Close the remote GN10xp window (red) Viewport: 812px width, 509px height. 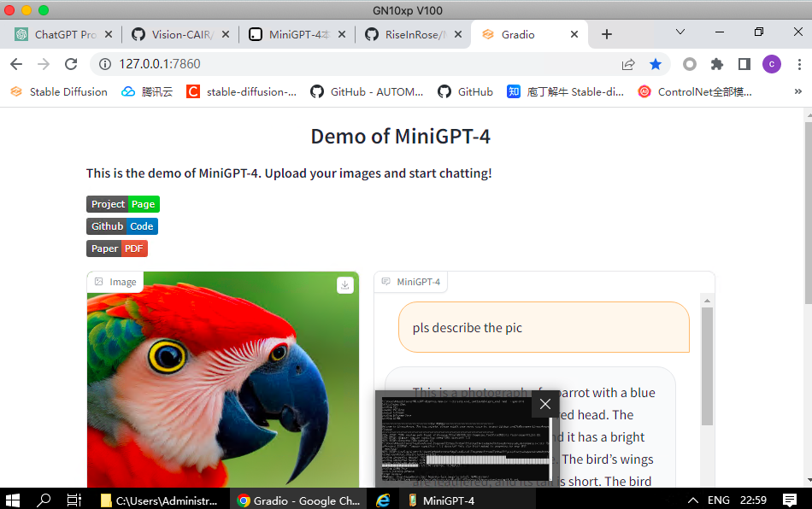pyautogui.click(x=9, y=10)
